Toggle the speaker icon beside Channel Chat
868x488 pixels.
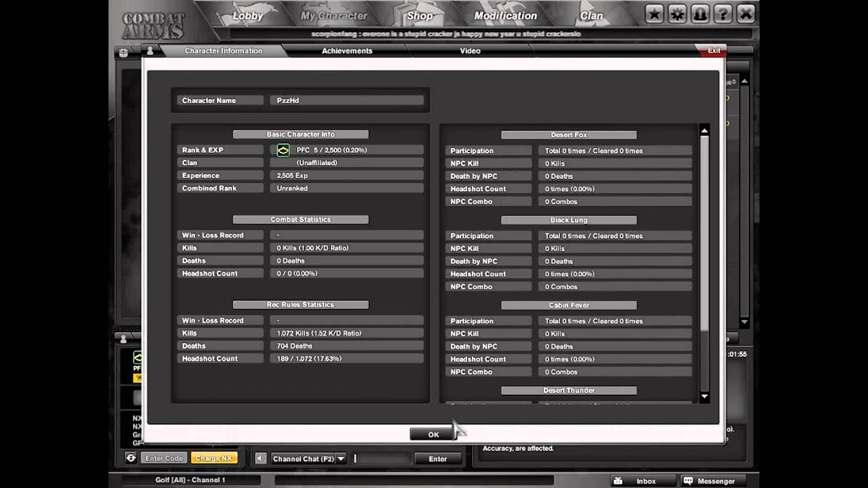pos(260,459)
